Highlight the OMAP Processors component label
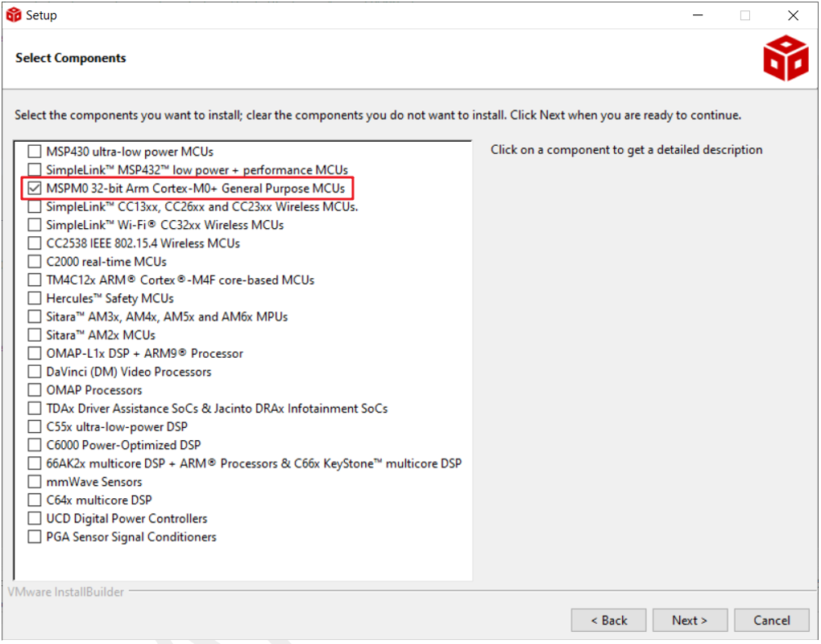The width and height of the screenshot is (821, 644). point(93,390)
